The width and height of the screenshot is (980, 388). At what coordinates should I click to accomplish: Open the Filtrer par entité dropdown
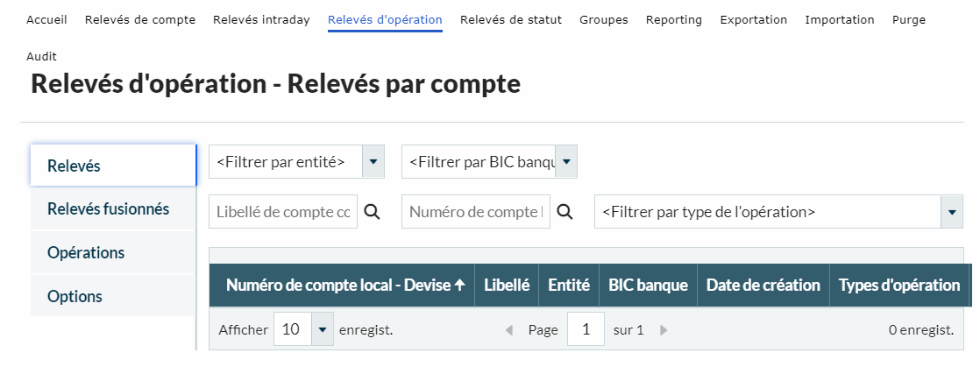point(373,162)
